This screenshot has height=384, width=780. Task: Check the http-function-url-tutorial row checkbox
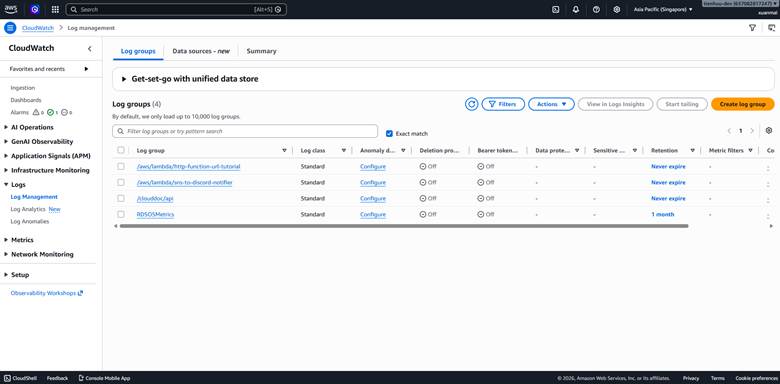(x=121, y=166)
